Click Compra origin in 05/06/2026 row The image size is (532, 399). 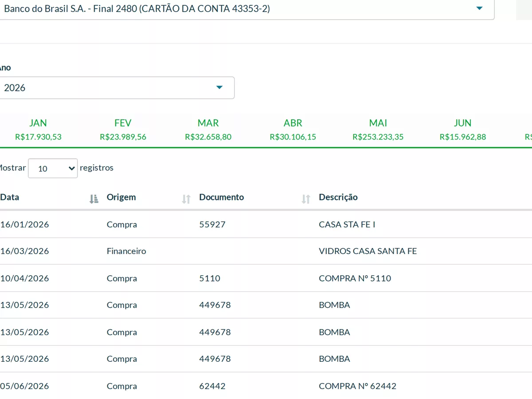click(x=122, y=386)
